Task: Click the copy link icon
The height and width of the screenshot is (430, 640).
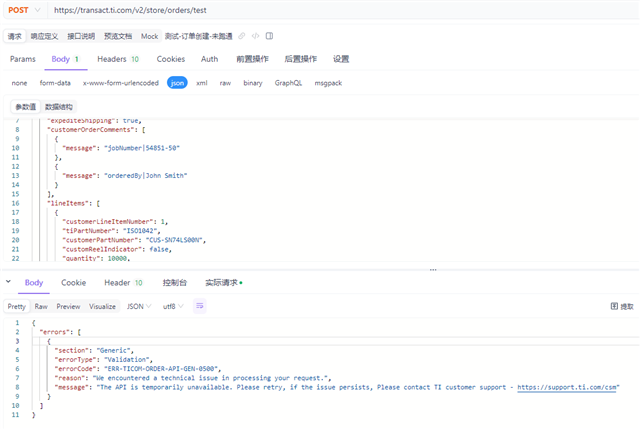Action: coord(242,36)
